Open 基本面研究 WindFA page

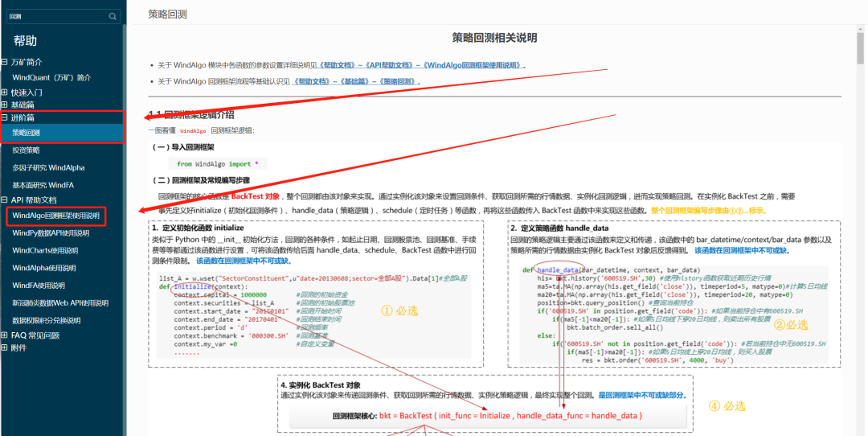click(x=43, y=185)
